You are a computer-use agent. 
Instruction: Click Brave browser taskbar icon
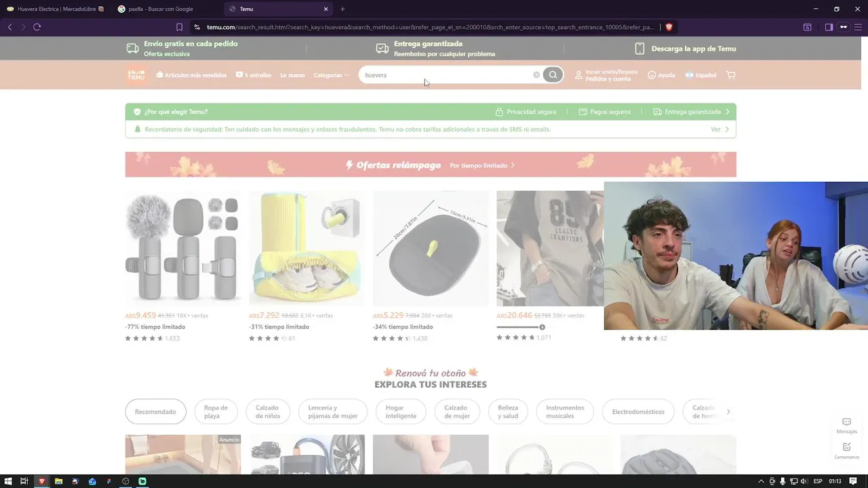point(41,481)
